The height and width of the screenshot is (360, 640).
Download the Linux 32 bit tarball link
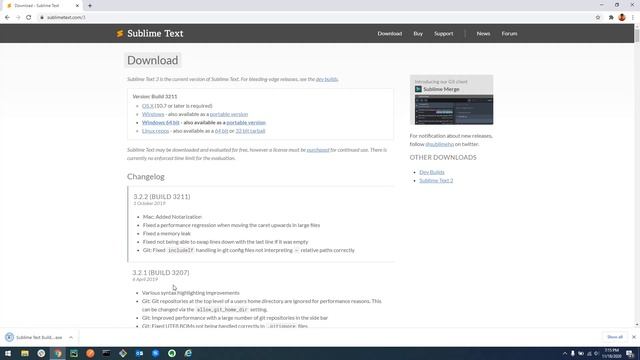[250, 131]
